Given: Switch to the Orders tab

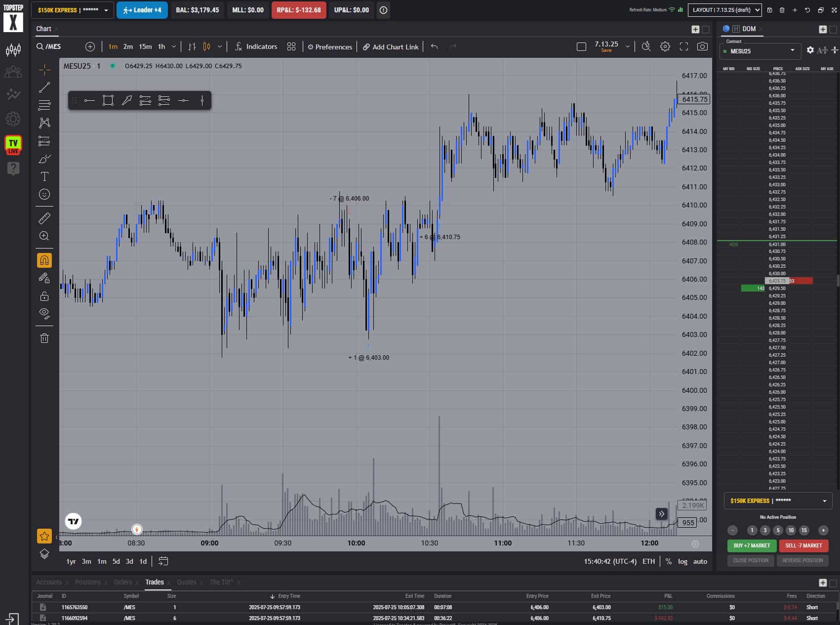Looking at the screenshot, I should click(x=123, y=582).
